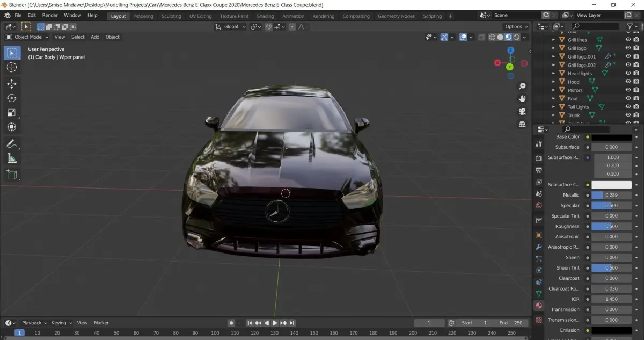
Task: Toggle auto keying record button
Action: pyautogui.click(x=231, y=323)
